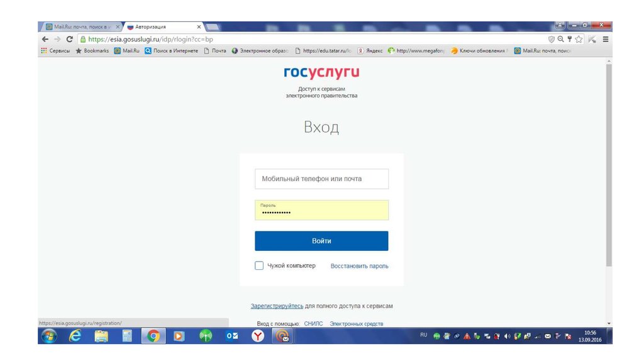Follow the Зарегистрируйтесь link
The width and height of the screenshot is (644, 361).
277,306
